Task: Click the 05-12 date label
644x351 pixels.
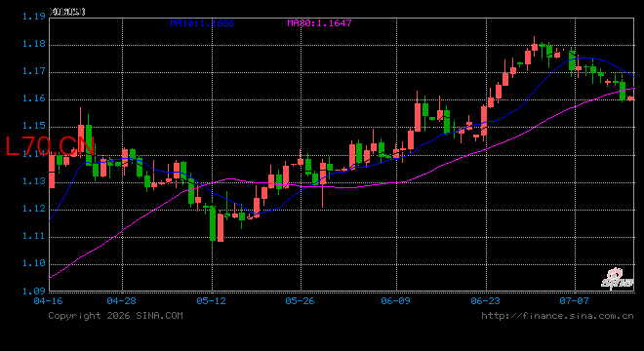Action: pyautogui.click(x=211, y=301)
